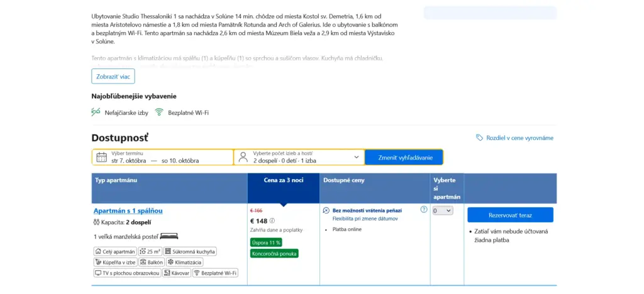Click the Úspora 11 % green badge
The image size is (644, 294).
coord(266,242)
